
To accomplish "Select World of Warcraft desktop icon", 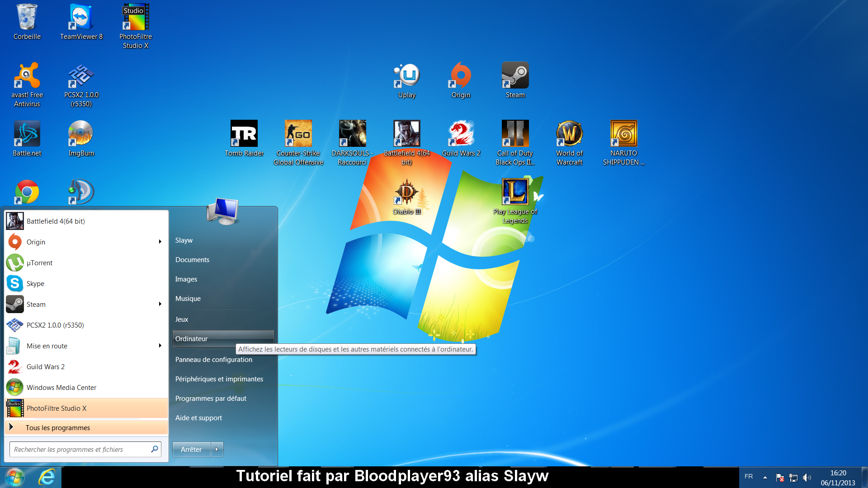I will (569, 138).
